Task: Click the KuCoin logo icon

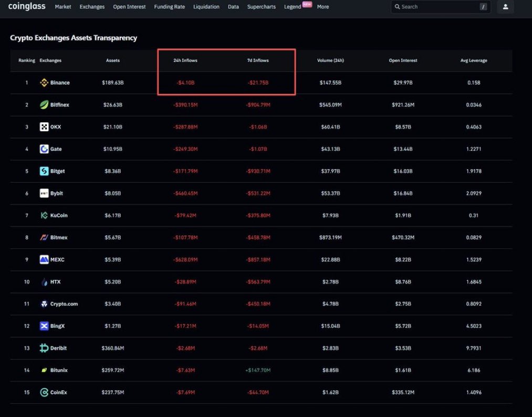Action: 44,215
